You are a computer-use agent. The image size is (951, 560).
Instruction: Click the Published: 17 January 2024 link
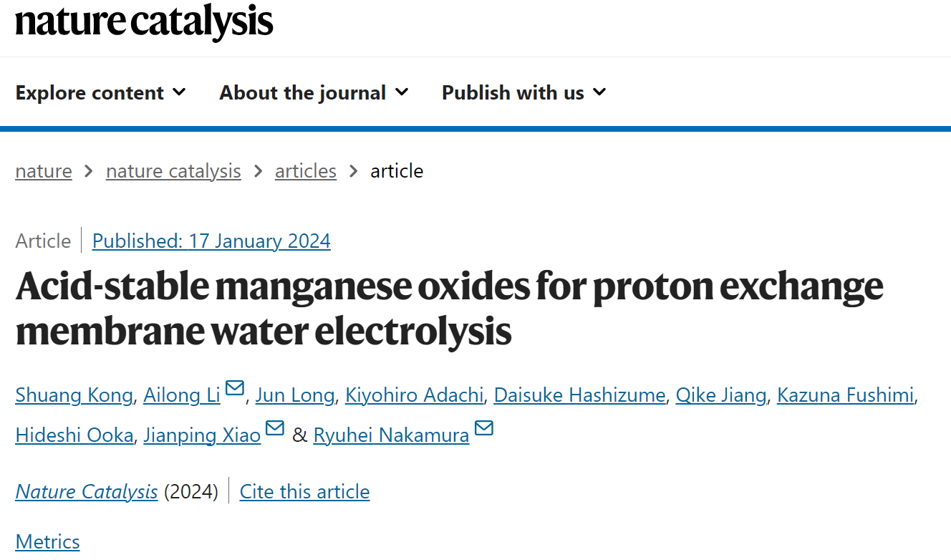pyautogui.click(x=211, y=241)
